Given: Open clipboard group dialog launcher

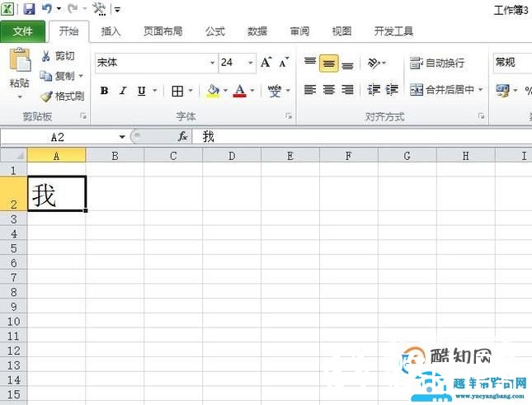Looking at the screenshot, I should click(83, 116).
